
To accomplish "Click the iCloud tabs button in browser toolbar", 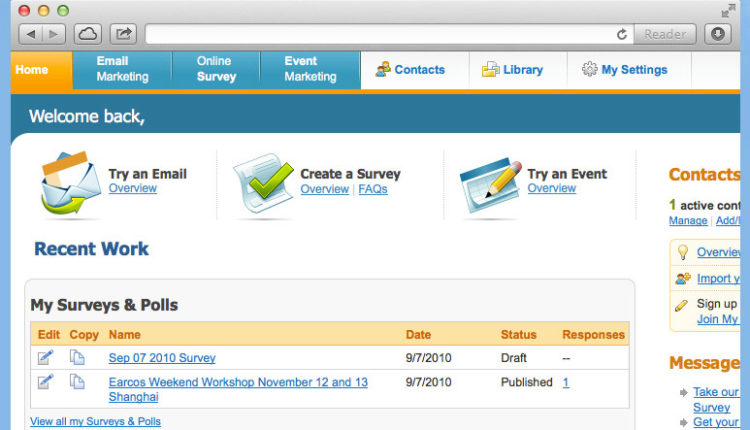I will [x=87, y=34].
